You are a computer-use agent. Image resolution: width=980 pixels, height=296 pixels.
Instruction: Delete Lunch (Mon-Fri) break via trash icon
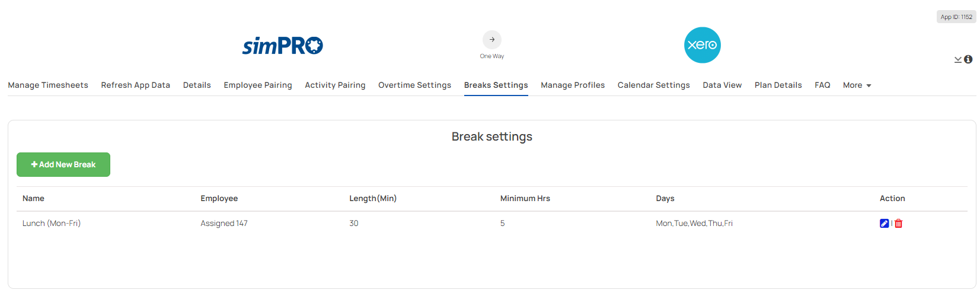coord(898,224)
